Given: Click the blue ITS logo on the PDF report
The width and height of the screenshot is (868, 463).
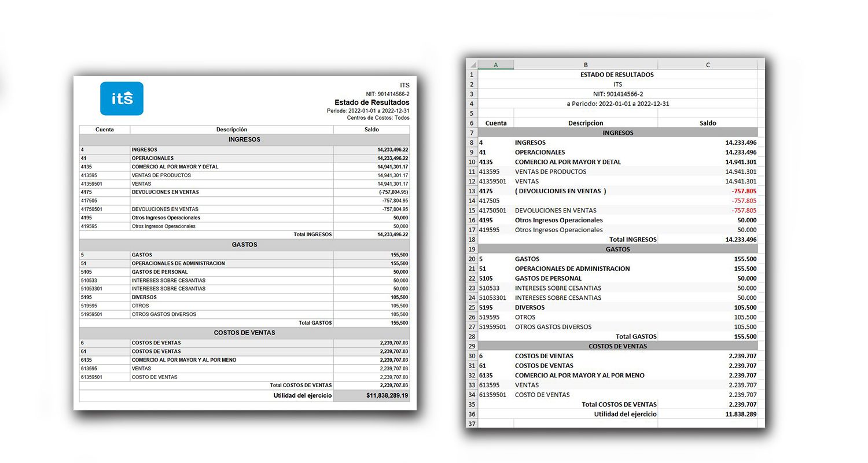Looking at the screenshot, I should (x=122, y=98).
